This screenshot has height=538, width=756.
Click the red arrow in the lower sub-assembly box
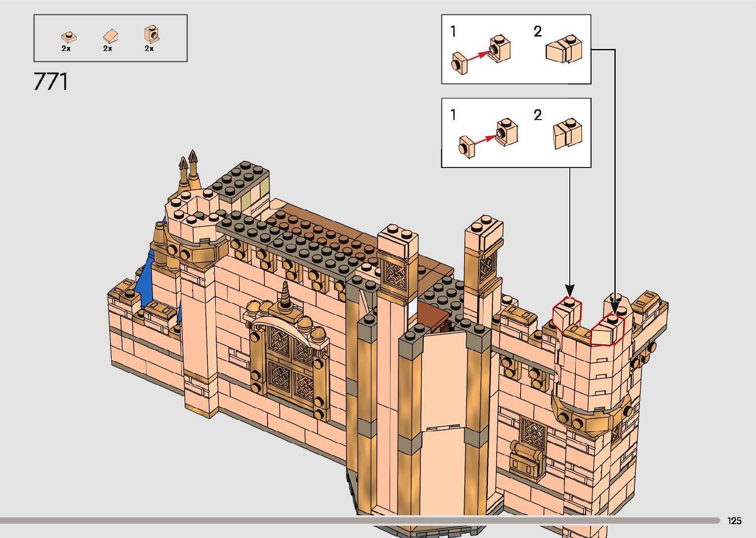pyautogui.click(x=483, y=138)
